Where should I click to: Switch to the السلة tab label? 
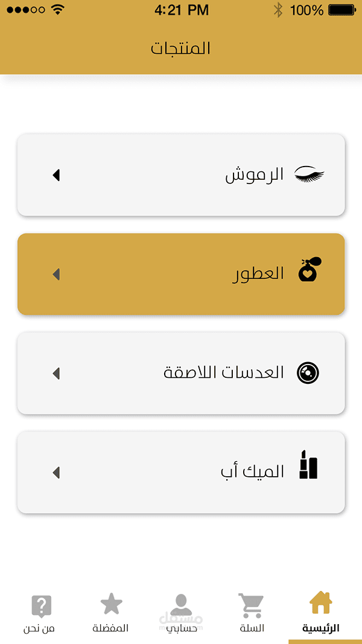click(x=252, y=628)
